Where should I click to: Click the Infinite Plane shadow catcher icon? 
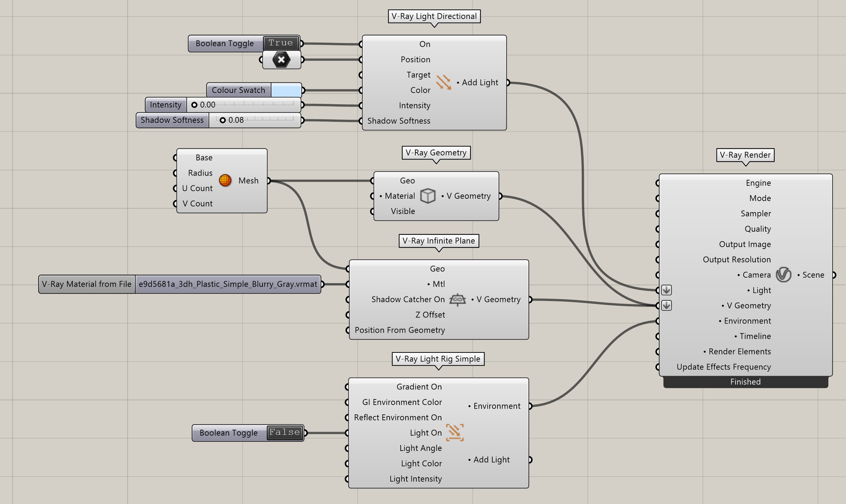pos(458,299)
